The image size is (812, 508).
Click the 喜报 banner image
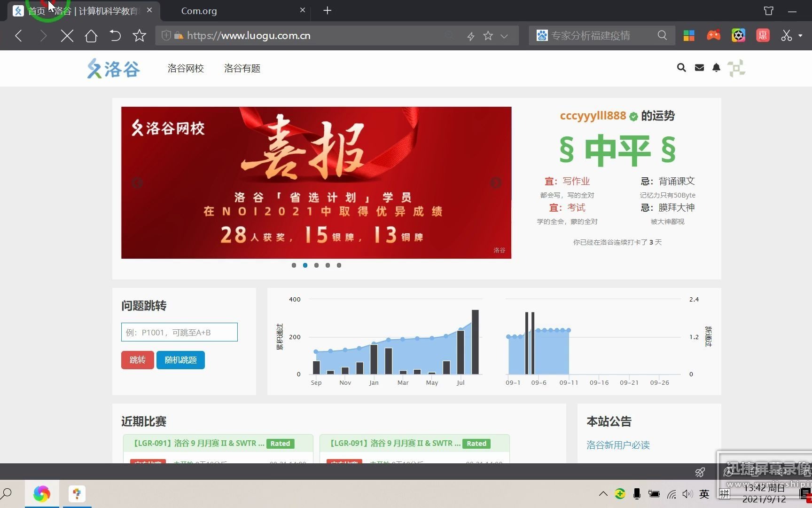pyautogui.click(x=316, y=183)
